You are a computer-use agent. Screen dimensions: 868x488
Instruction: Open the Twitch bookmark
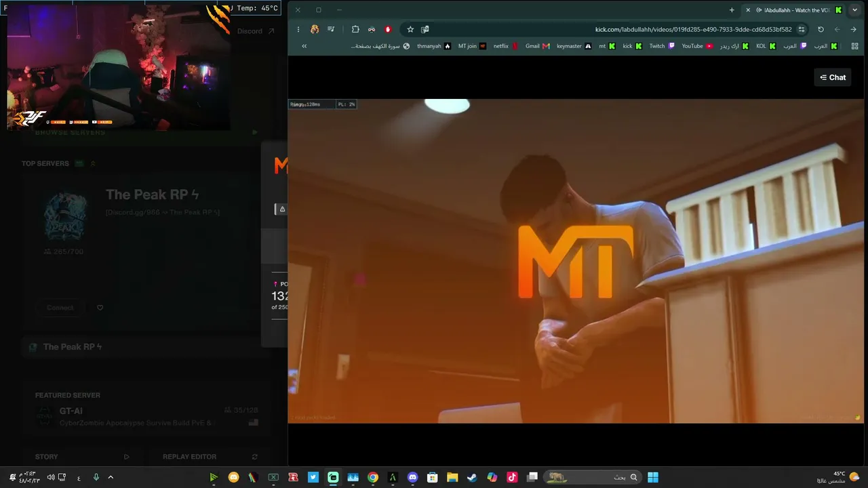662,46
